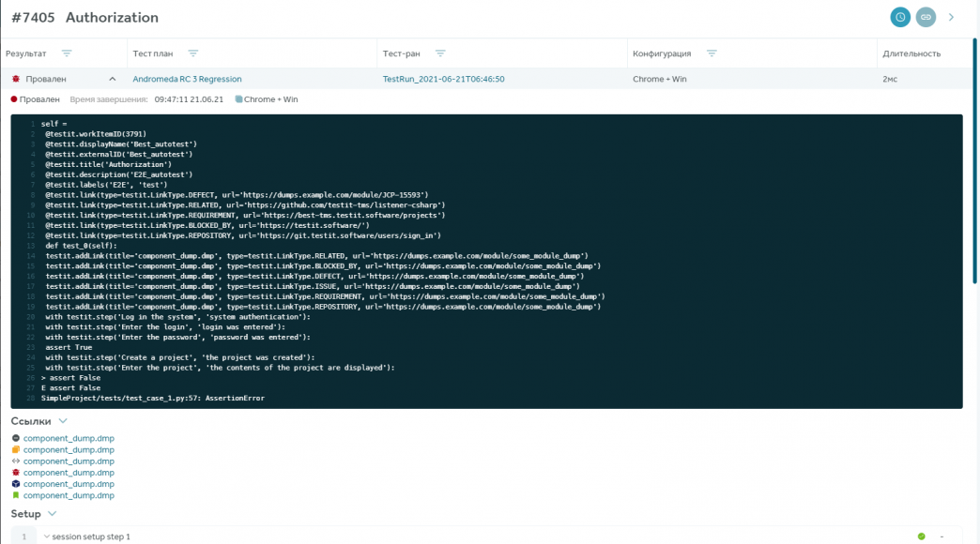Collapse the Провален result row
This screenshot has width=980, height=544.
pos(113,80)
